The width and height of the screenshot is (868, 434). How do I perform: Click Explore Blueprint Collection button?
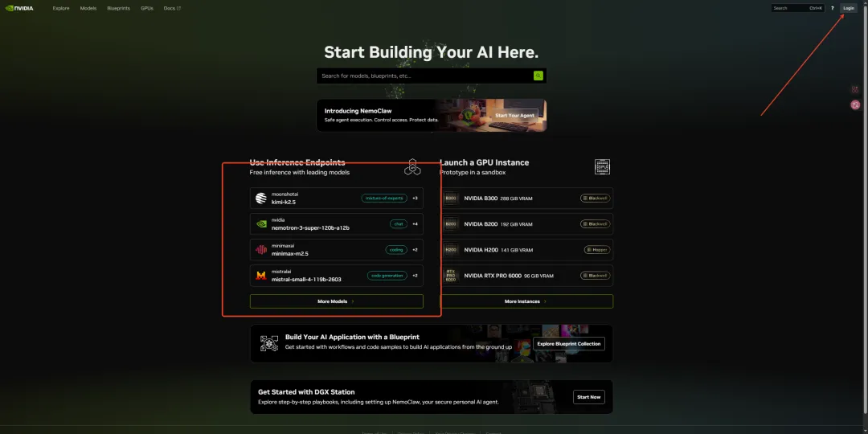[568, 344]
